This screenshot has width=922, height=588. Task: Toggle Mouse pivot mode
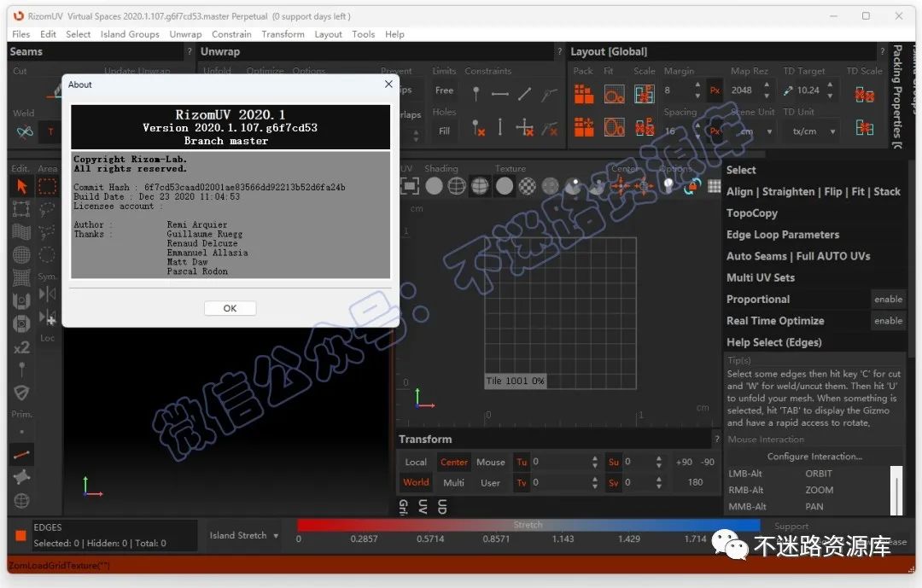490,463
